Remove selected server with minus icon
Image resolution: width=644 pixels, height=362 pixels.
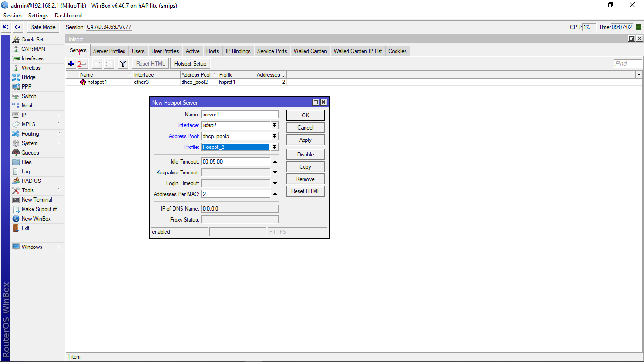(x=83, y=64)
